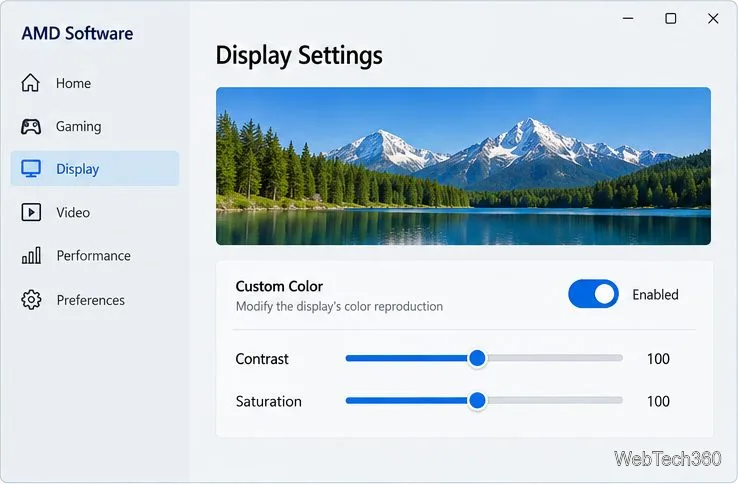
Task: Select the Display label in sidebar
Action: pyautogui.click(x=78, y=169)
